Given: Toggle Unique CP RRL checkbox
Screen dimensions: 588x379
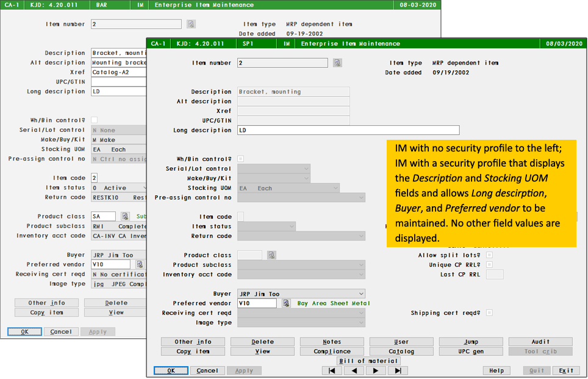Looking at the screenshot, I should [x=489, y=264].
